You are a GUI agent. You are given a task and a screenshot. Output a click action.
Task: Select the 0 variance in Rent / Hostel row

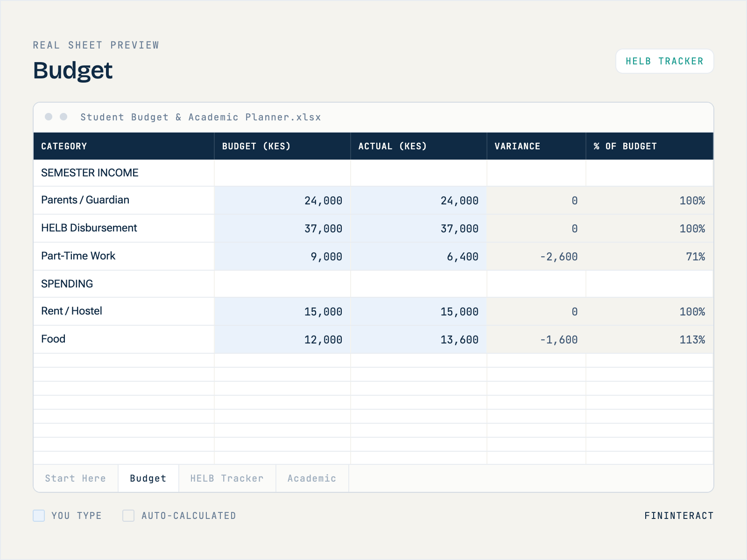coord(536,312)
